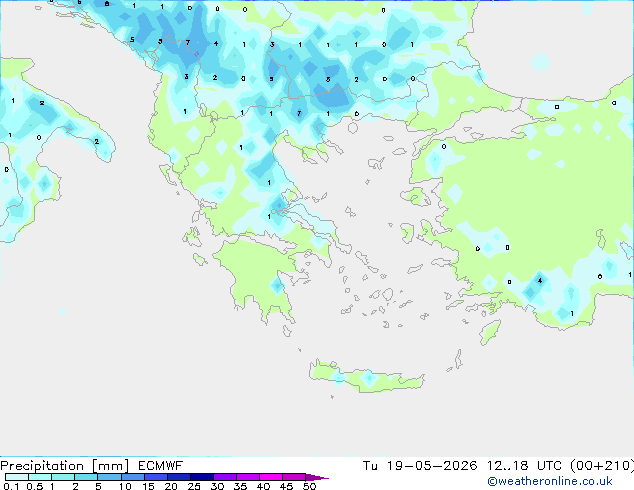Click the "(00+210)" forecast offset text
The width and height of the screenshot is (634, 490).
click(x=602, y=466)
